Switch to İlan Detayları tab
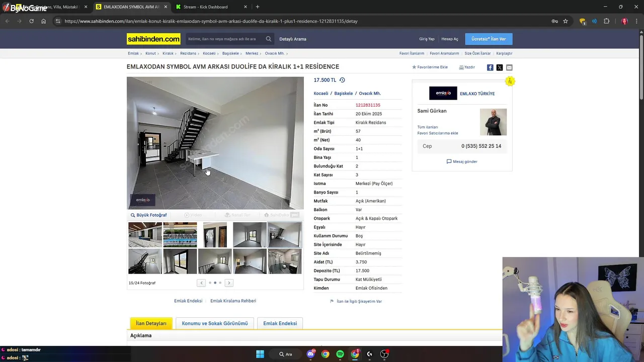The image size is (644, 362). pos(151,323)
